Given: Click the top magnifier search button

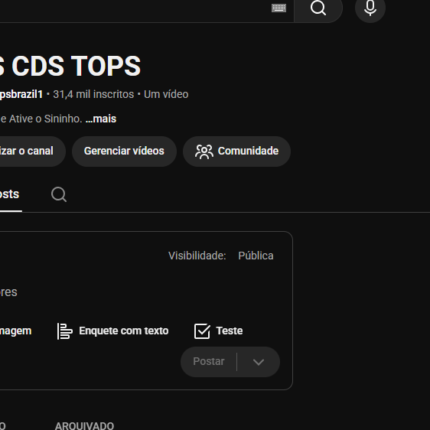Looking at the screenshot, I should click(318, 8).
